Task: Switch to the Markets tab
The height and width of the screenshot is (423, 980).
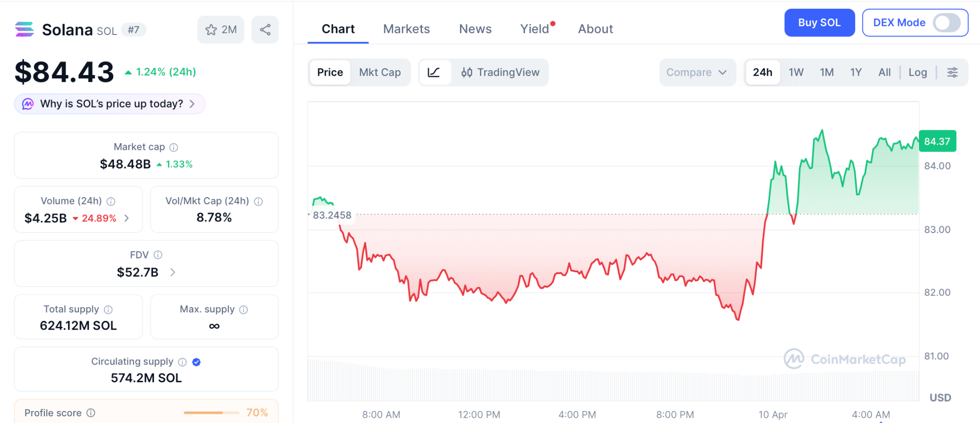Action: point(406,29)
